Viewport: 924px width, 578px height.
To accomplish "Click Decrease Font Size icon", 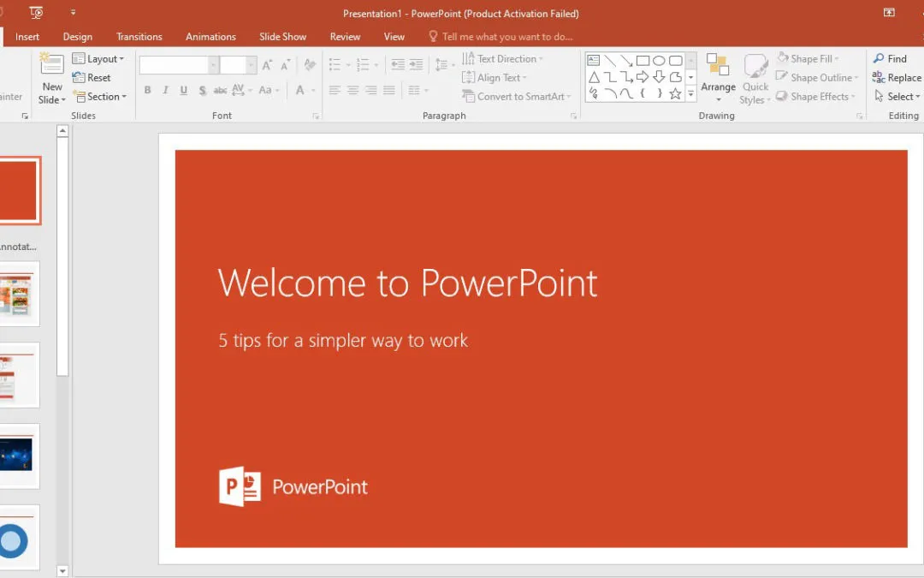I will 286,65.
